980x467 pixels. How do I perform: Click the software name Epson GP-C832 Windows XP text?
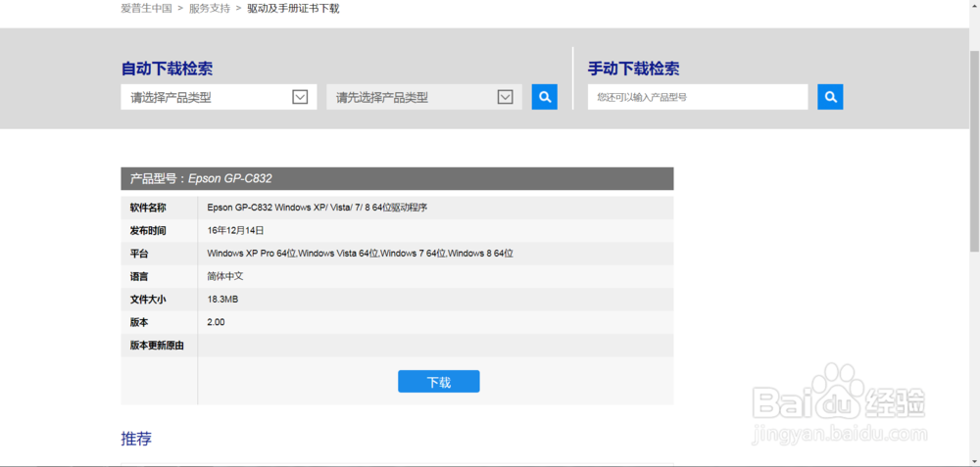pyautogui.click(x=317, y=208)
